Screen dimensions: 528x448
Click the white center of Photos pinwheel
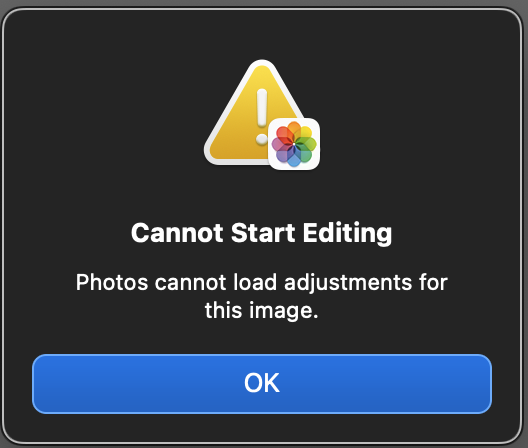pyautogui.click(x=294, y=144)
